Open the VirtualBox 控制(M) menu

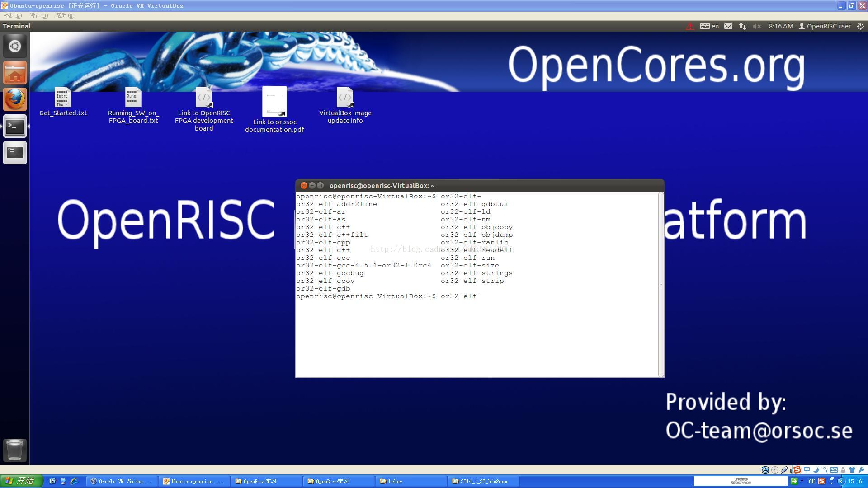coord(12,16)
